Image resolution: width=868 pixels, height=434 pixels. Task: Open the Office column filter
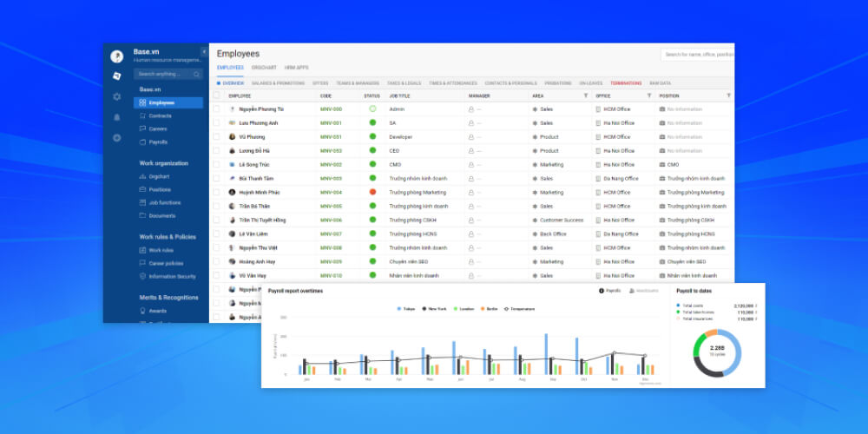(x=650, y=95)
